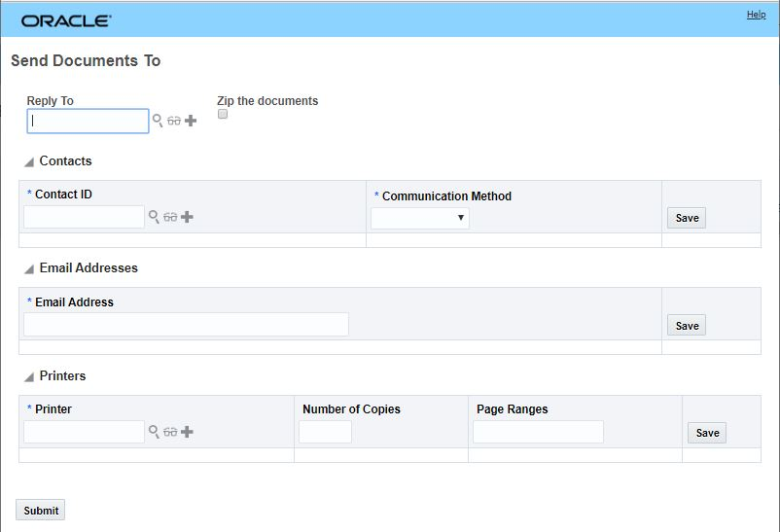Click the Contact ID search magnifier icon
Viewport: 780px width, 532px height.
(x=154, y=217)
